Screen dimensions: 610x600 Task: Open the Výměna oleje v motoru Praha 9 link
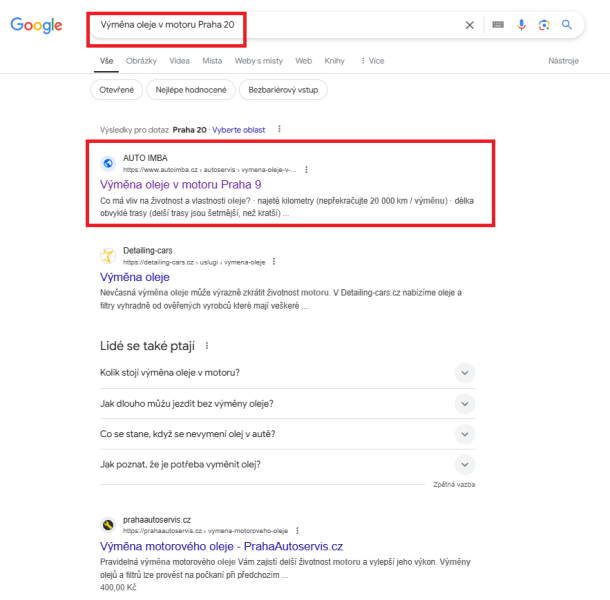(x=181, y=184)
